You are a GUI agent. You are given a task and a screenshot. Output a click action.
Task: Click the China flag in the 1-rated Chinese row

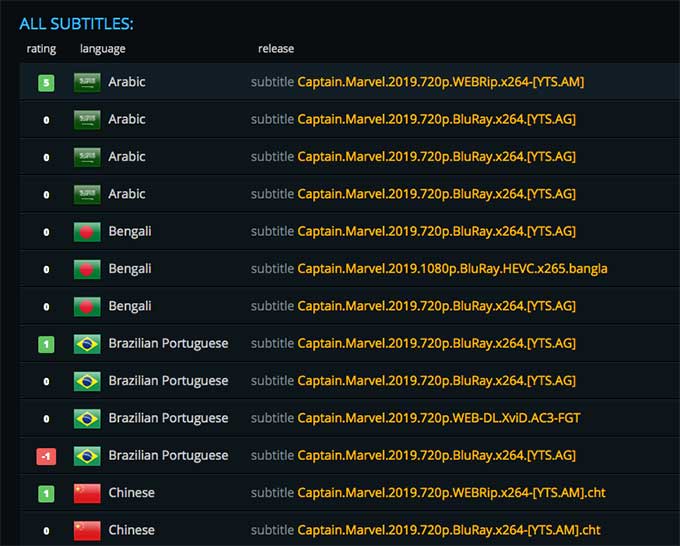click(x=87, y=493)
